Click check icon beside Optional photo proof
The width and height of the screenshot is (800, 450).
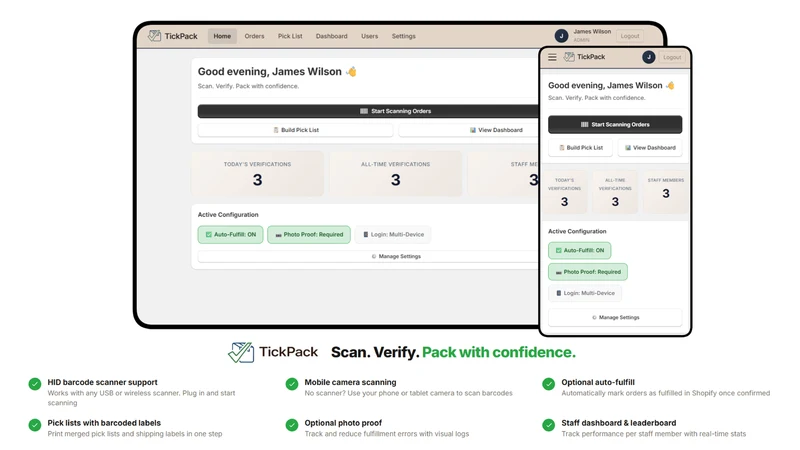point(292,424)
